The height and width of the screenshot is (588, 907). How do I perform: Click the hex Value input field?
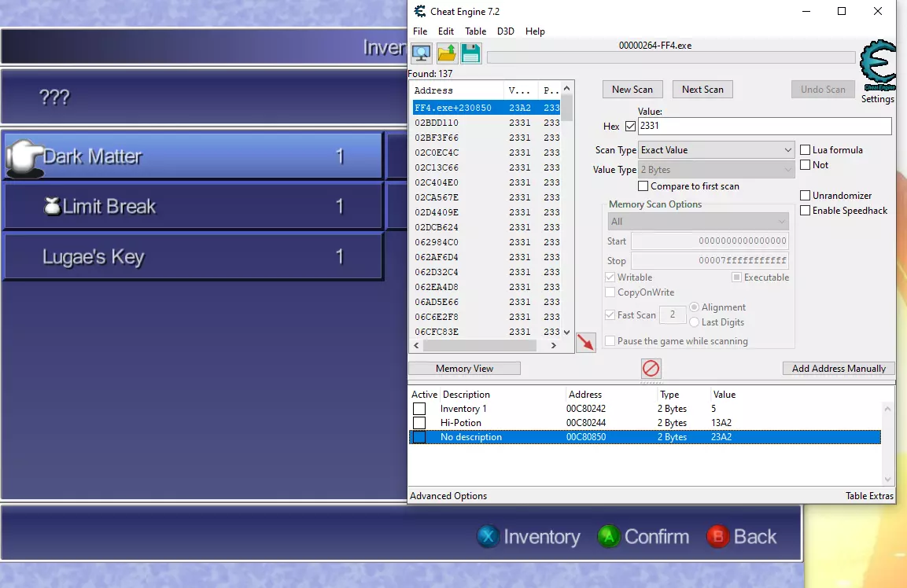coord(765,126)
